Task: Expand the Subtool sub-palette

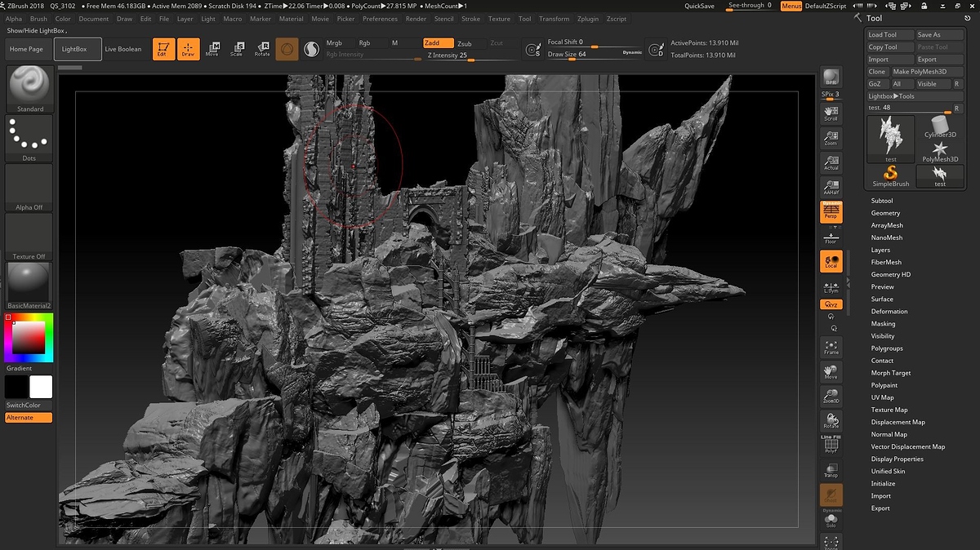Action: (882, 201)
